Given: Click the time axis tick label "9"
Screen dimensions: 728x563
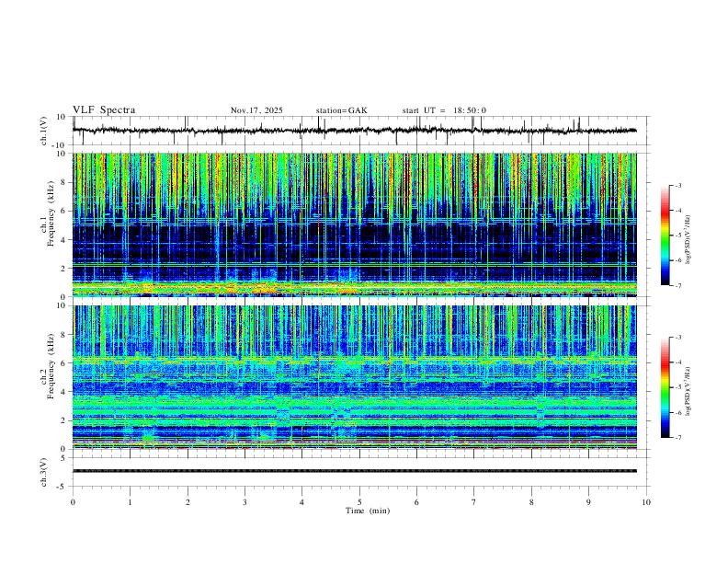Looking at the screenshot, I should 588,502.
